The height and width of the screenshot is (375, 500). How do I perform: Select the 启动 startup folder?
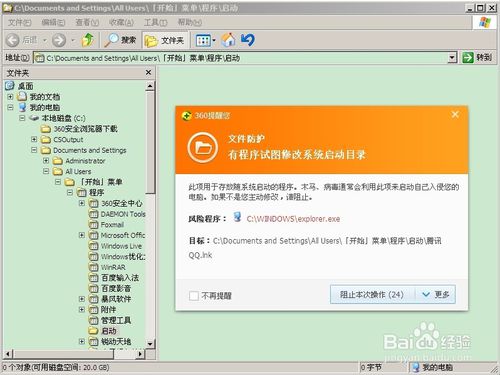pos(109,331)
